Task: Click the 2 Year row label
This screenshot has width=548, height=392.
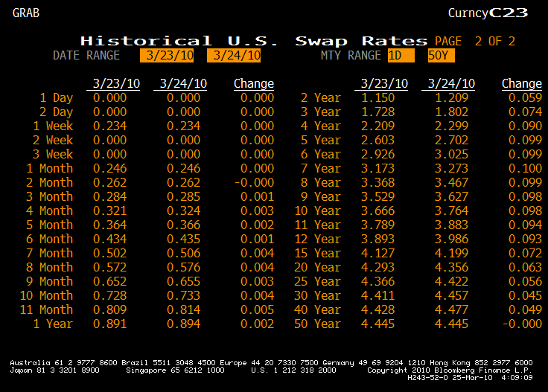Action: click(x=321, y=98)
